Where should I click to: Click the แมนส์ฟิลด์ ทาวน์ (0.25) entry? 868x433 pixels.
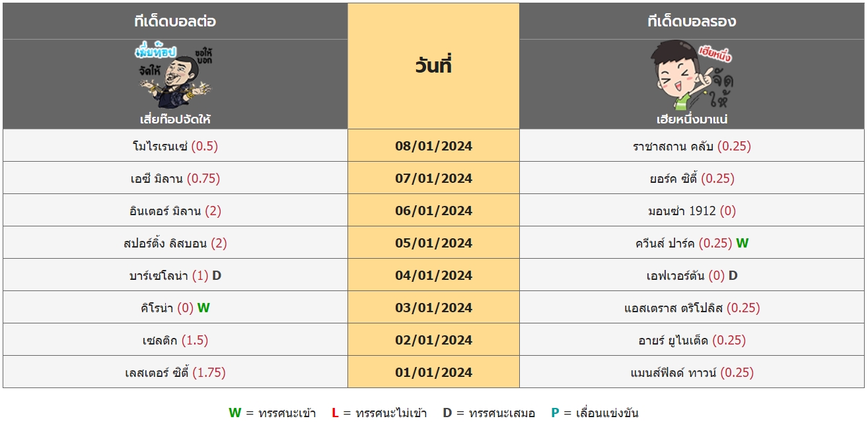tap(692, 372)
